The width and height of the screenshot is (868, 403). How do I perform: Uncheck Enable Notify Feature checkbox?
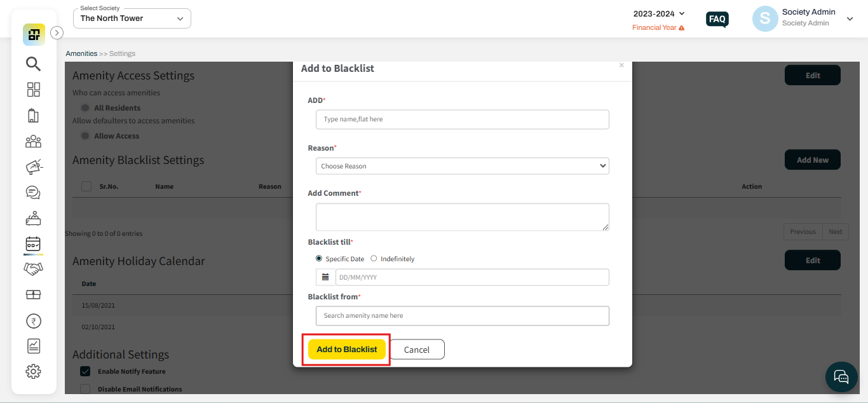pyautogui.click(x=85, y=371)
